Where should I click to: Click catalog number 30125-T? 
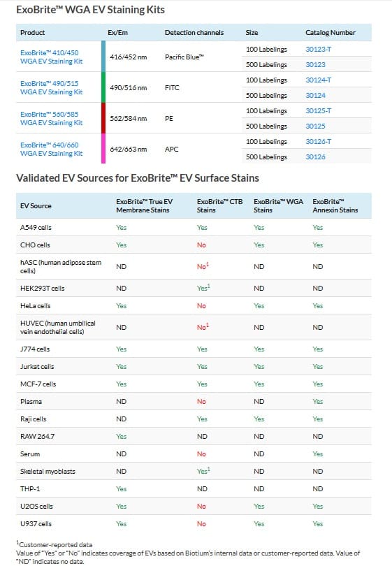pyautogui.click(x=319, y=111)
